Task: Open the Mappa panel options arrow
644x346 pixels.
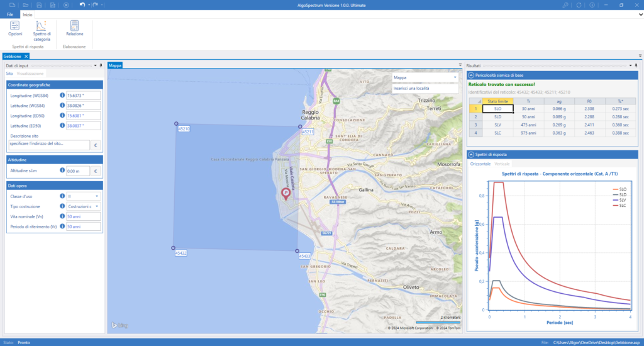Action: 460,65
